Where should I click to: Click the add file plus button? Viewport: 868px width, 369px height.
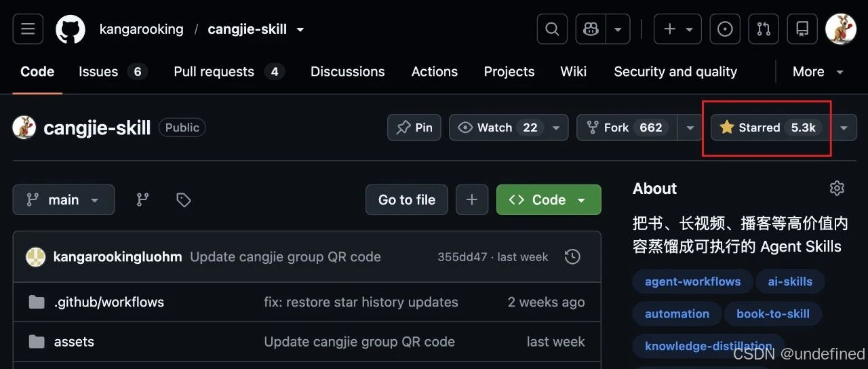[472, 199]
